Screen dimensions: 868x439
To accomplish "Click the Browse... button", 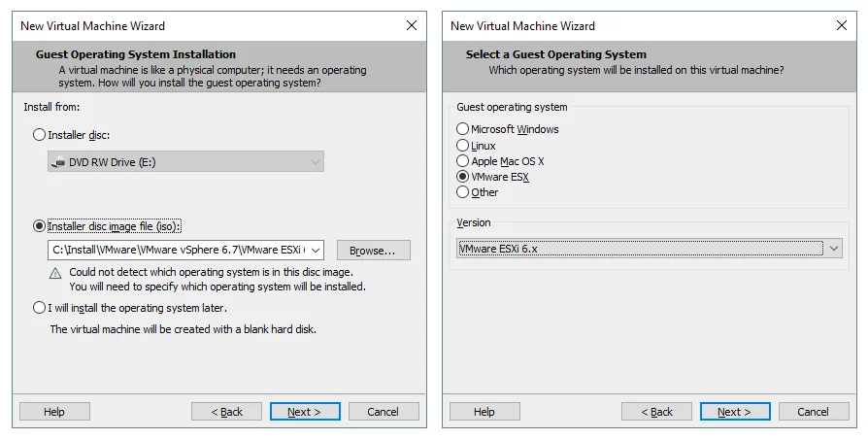I will [373, 251].
